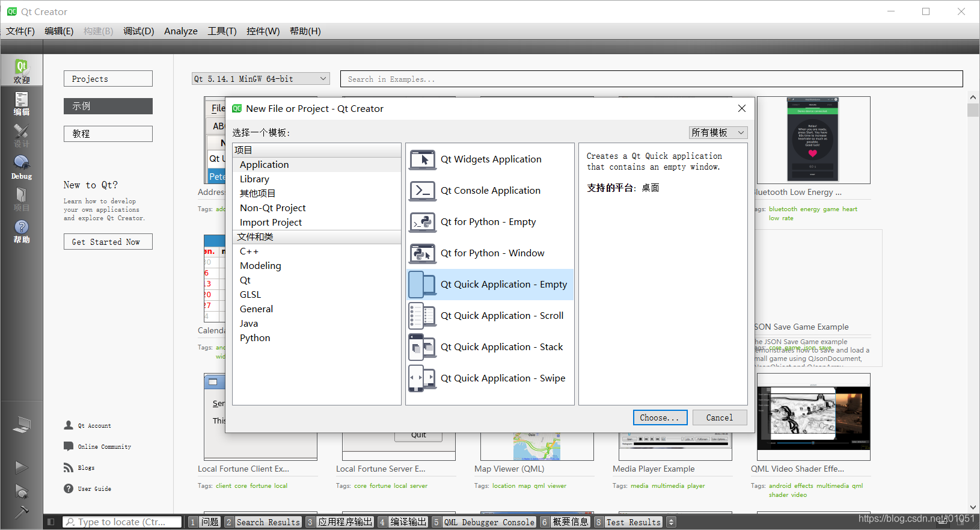This screenshot has width=980, height=530.
Task: Open the 示例 examples tab
Action: [x=108, y=106]
